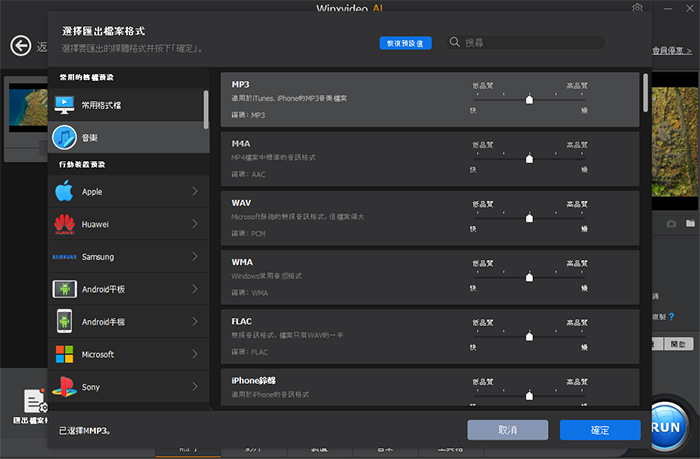Select the music note category icon
The width and height of the screenshot is (700, 459).
65,138
